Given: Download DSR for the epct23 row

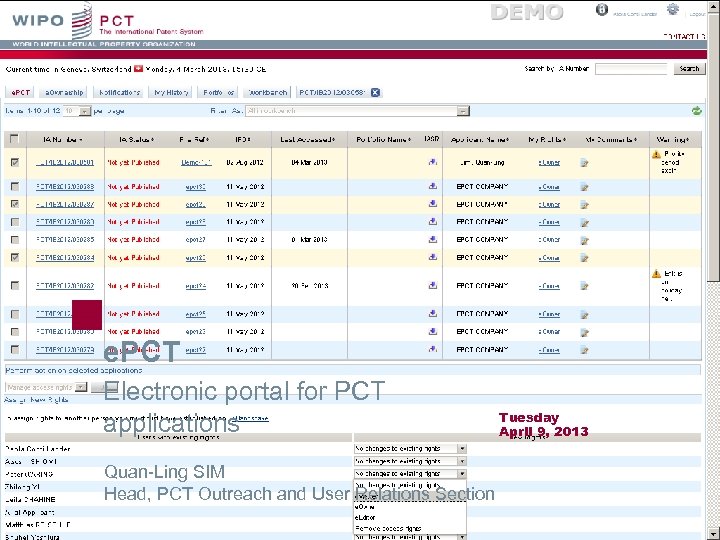Looking at the screenshot, I should coord(433,331).
